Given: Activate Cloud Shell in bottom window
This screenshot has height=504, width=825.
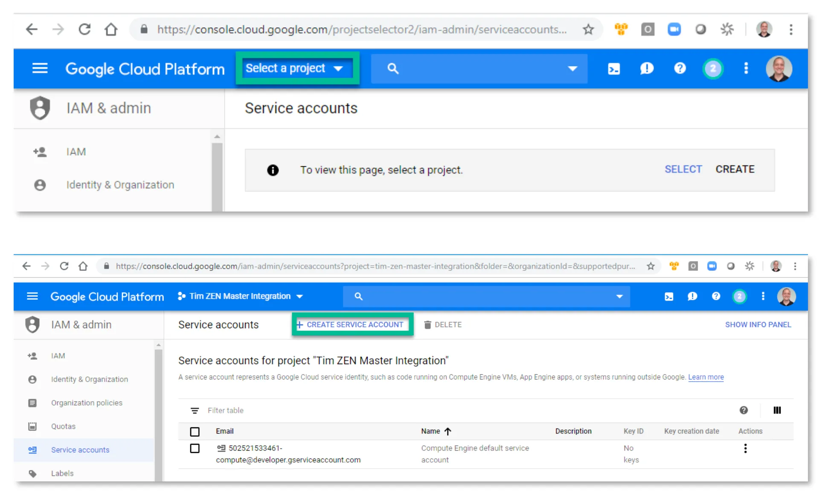Looking at the screenshot, I should (668, 296).
